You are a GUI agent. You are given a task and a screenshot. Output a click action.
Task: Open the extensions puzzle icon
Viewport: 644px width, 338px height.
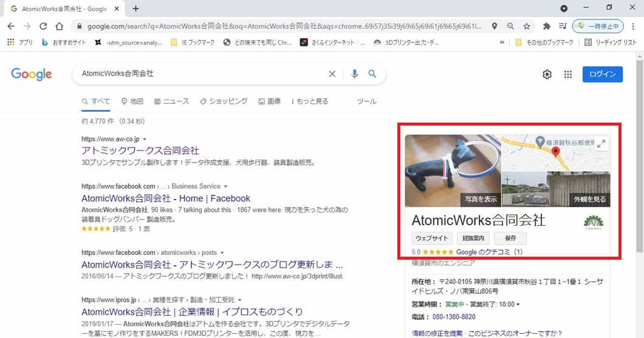(x=546, y=26)
